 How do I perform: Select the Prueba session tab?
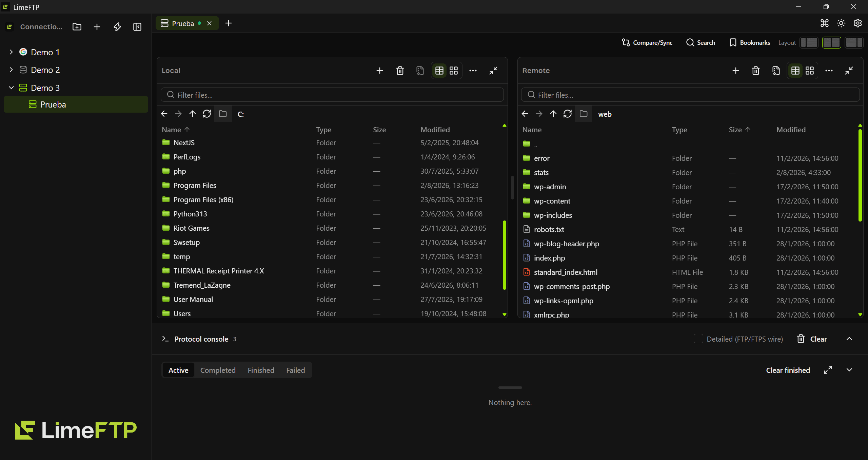187,23
